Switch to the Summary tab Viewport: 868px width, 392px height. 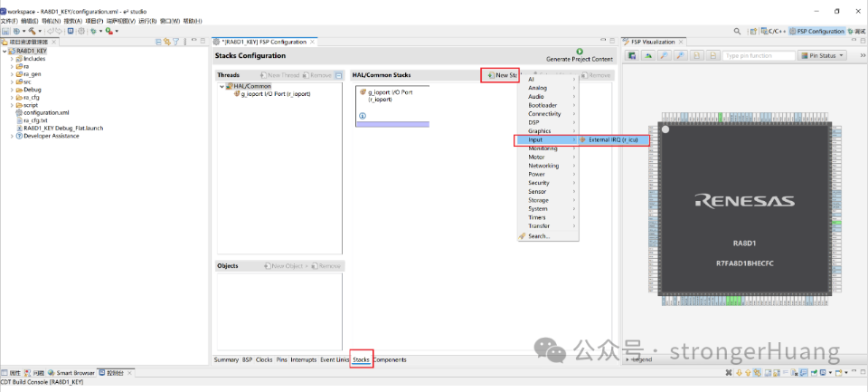click(226, 359)
